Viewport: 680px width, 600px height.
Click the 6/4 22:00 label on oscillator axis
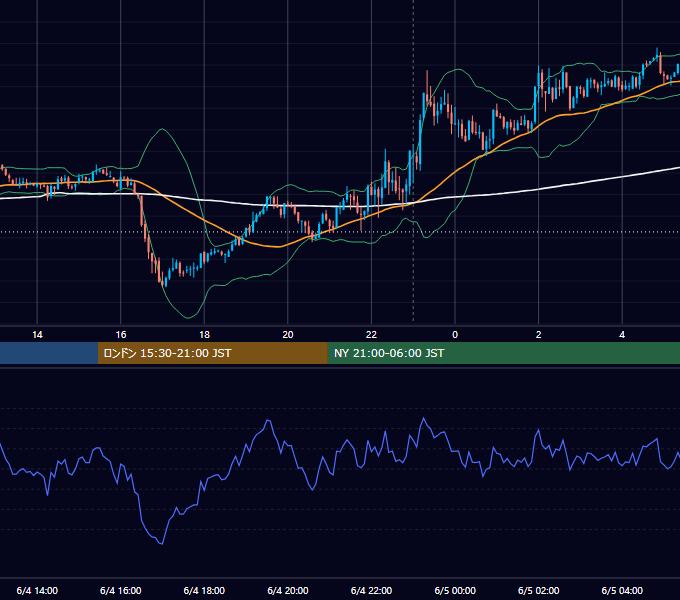[371, 590]
